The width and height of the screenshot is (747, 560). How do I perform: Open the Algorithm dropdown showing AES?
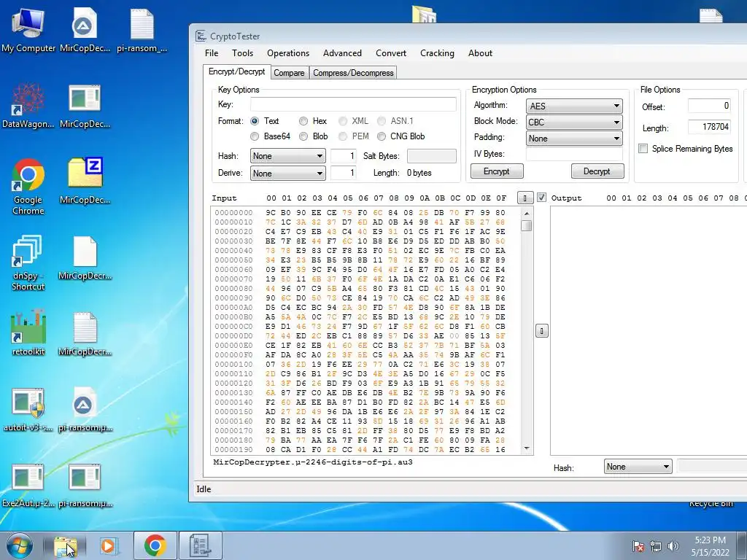coord(574,106)
